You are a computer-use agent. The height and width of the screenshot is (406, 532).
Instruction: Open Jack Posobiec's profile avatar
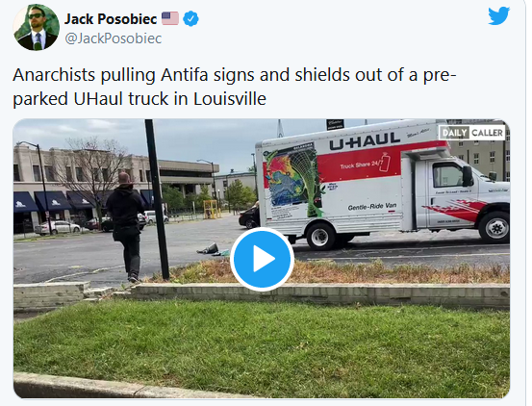point(36,28)
